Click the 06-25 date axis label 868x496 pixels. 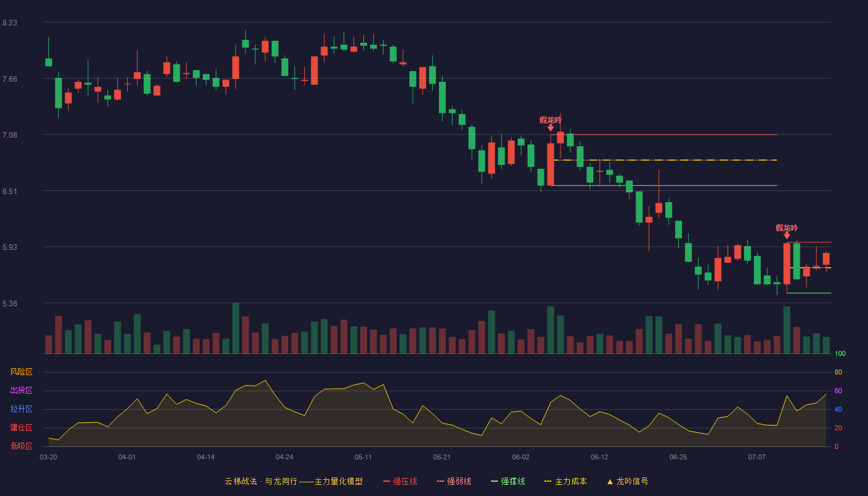[x=678, y=457]
